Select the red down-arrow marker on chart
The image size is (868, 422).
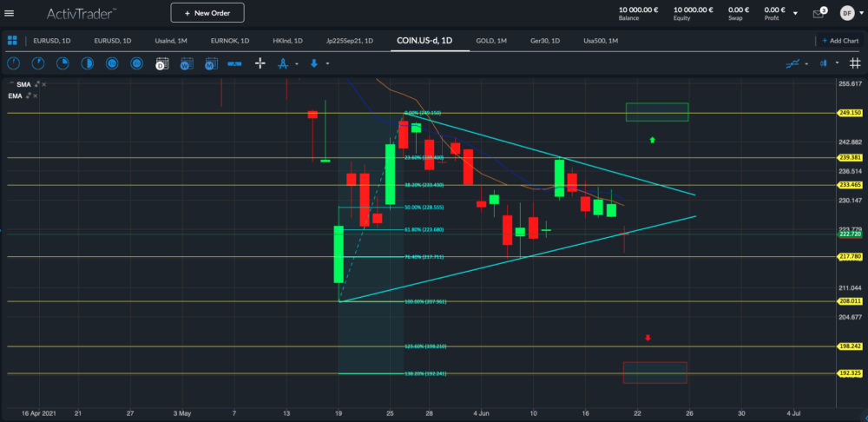(648, 337)
